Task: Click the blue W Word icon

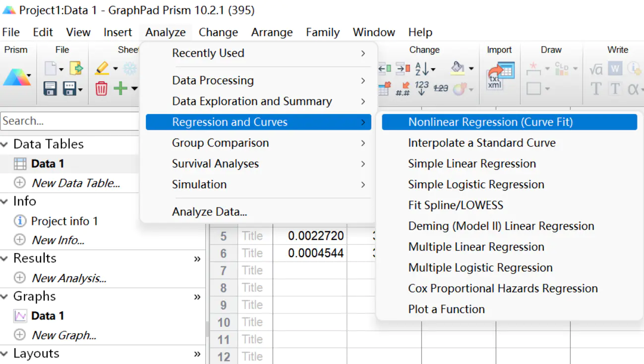Action: click(x=615, y=68)
